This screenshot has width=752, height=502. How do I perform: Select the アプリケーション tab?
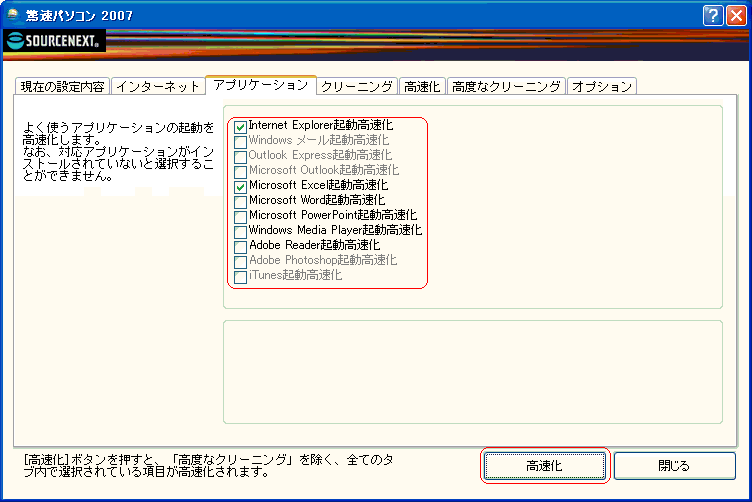point(260,85)
